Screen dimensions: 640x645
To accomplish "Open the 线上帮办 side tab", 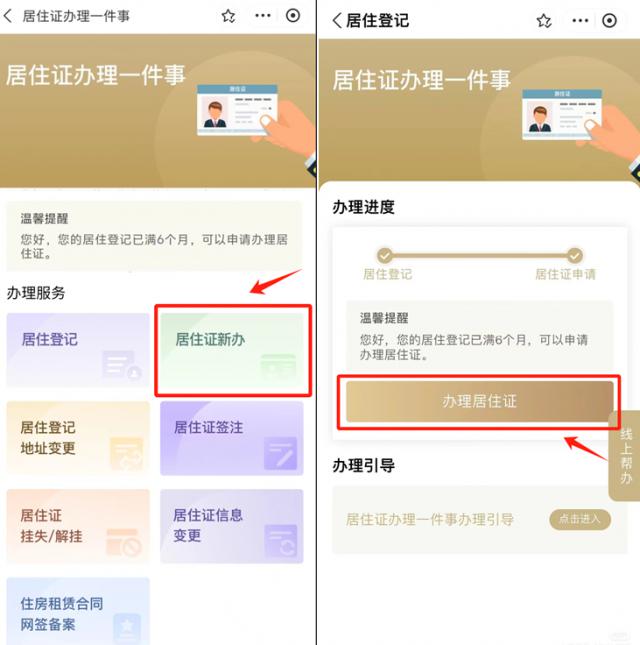I will point(625,456).
